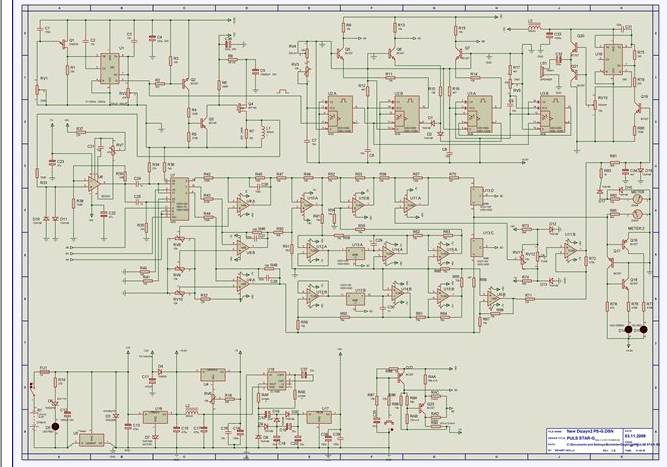Select capacitor C5 below resistor R8
The image size is (667, 467).
click(255, 72)
